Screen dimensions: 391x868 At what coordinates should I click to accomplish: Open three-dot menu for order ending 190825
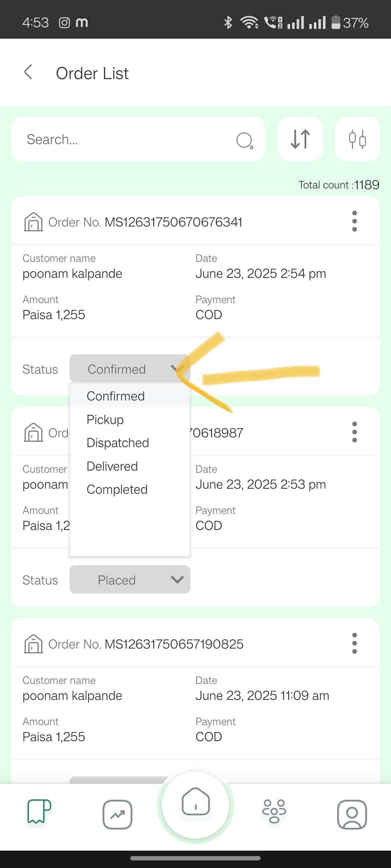coord(354,643)
